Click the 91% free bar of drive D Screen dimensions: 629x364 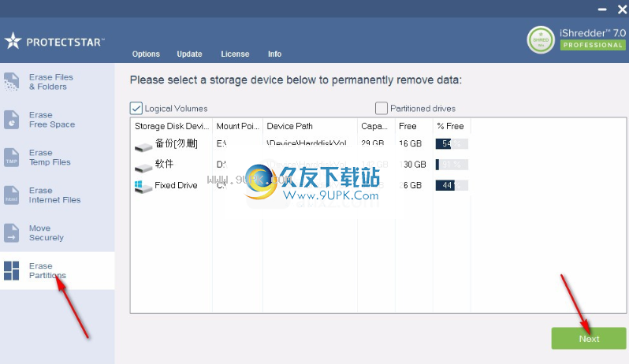pos(452,165)
